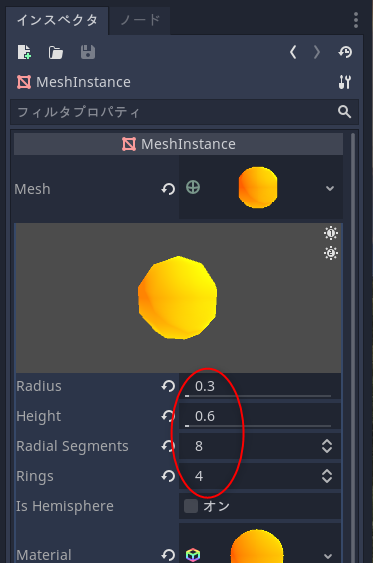Click the save resource floppy icon
This screenshot has width=373, height=563.
(88, 52)
